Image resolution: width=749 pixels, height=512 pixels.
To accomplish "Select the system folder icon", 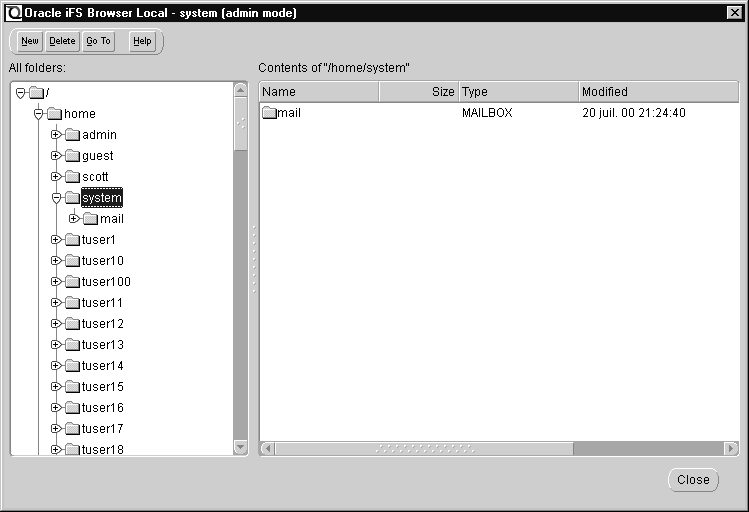I will pyautogui.click(x=72, y=198).
